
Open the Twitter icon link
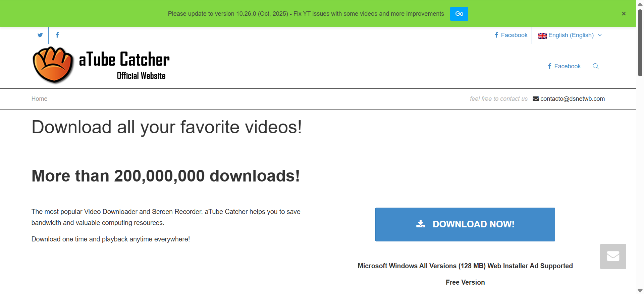pyautogui.click(x=40, y=35)
